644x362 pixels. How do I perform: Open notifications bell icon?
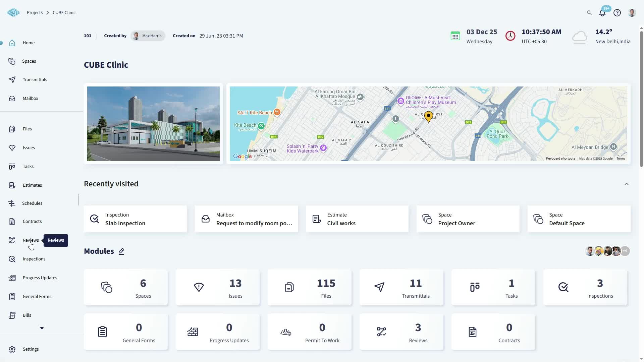coord(602,13)
